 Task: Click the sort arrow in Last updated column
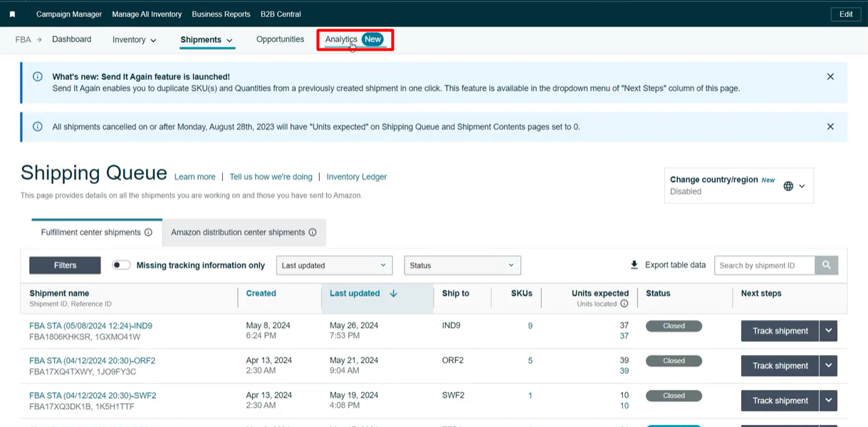394,293
